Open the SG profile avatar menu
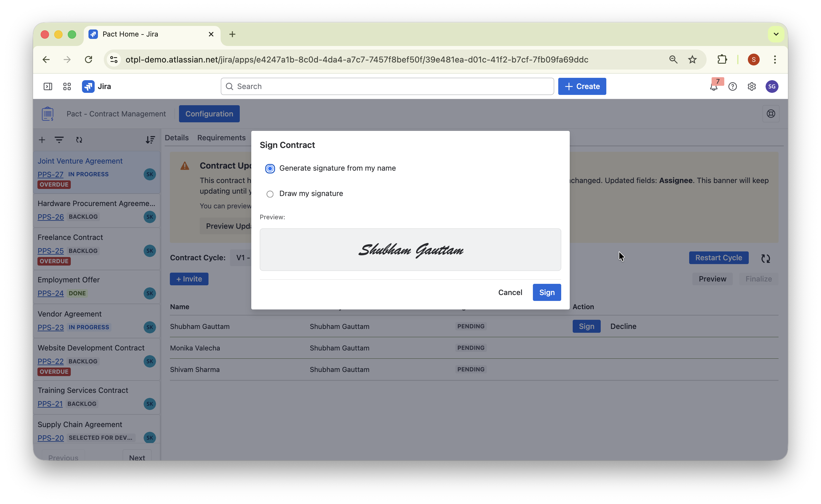This screenshot has height=504, width=821. coord(771,87)
